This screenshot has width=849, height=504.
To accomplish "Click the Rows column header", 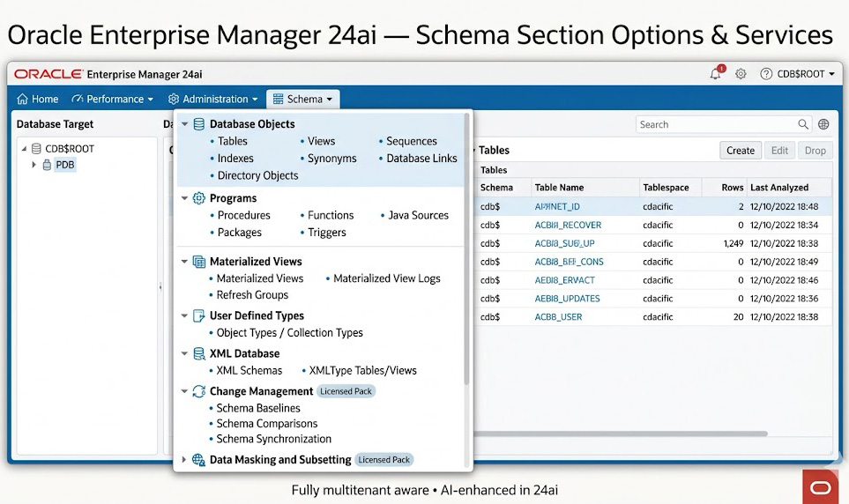I will [732, 188].
